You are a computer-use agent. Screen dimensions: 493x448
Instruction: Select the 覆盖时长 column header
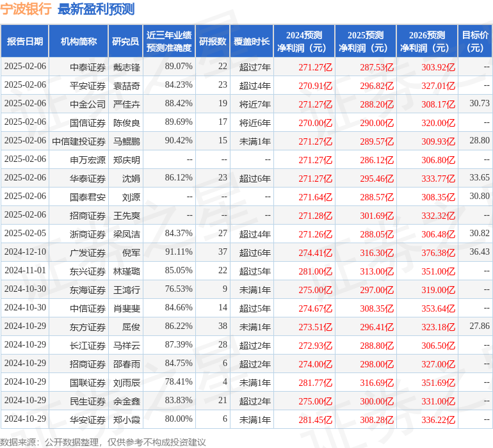[252, 41]
